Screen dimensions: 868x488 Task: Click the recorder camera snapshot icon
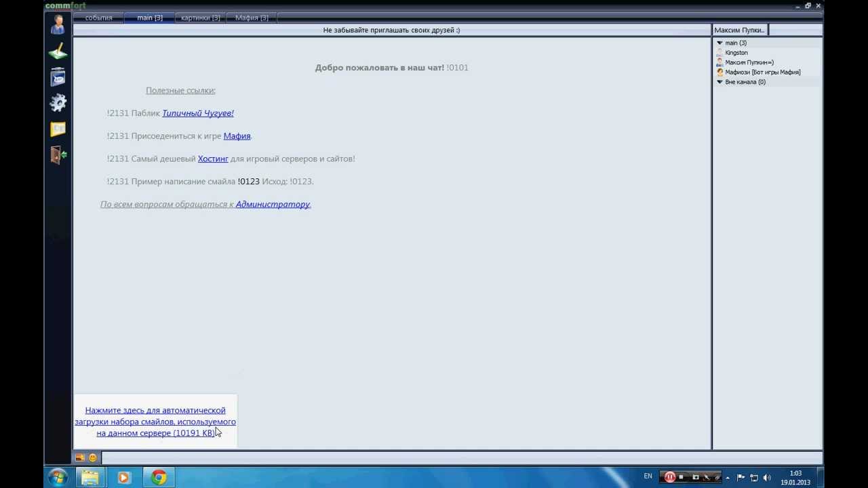(695, 477)
